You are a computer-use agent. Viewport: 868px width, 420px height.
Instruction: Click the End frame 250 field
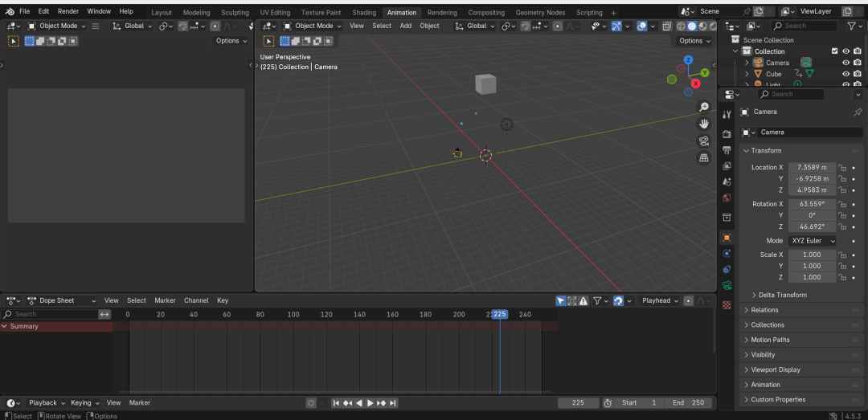(x=688, y=403)
